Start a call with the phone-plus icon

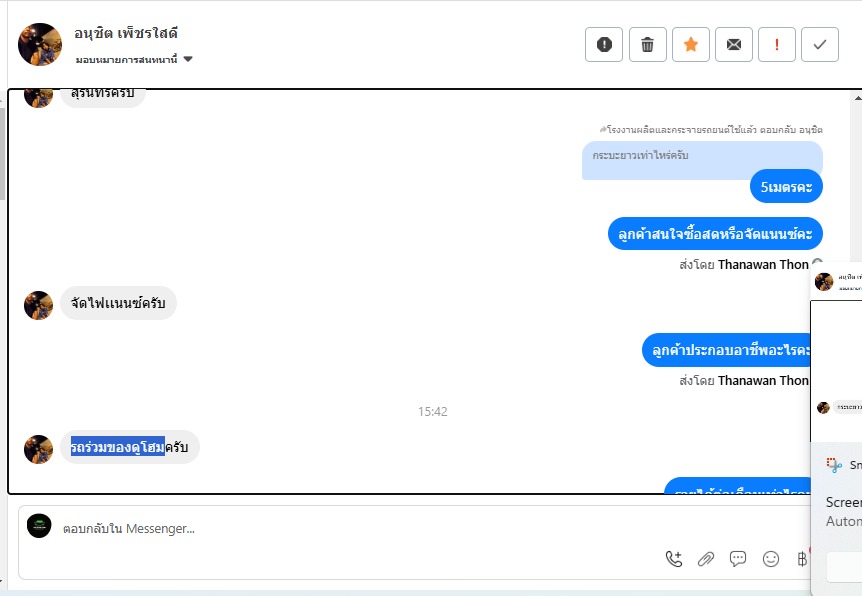674,559
